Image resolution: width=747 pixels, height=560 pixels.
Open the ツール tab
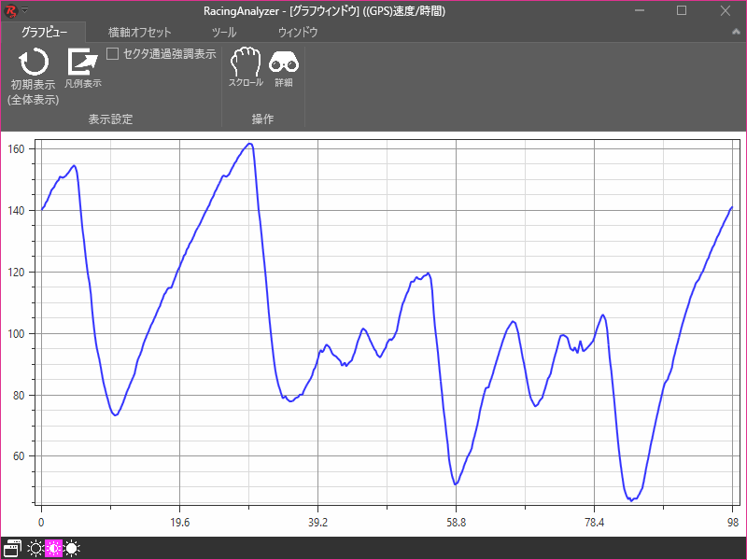(224, 32)
